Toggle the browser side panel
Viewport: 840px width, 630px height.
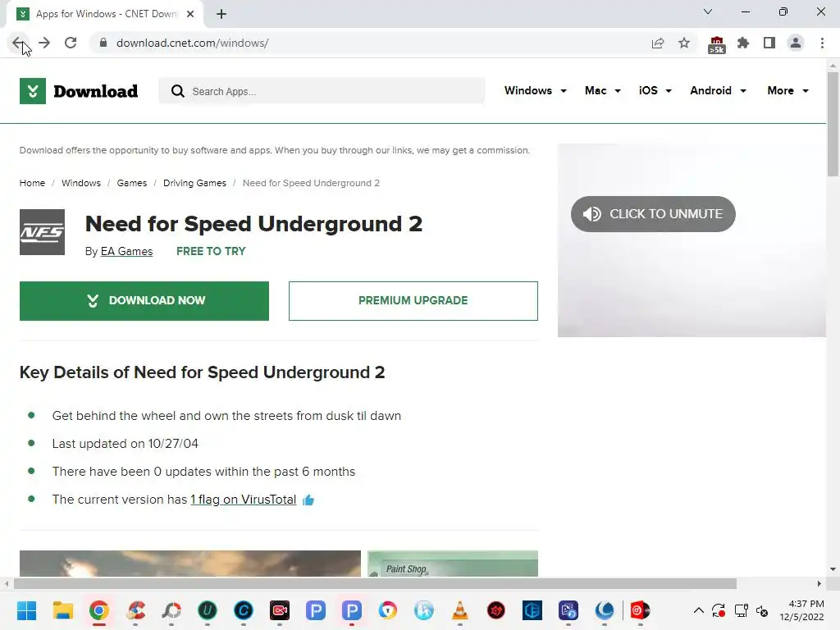(x=769, y=43)
